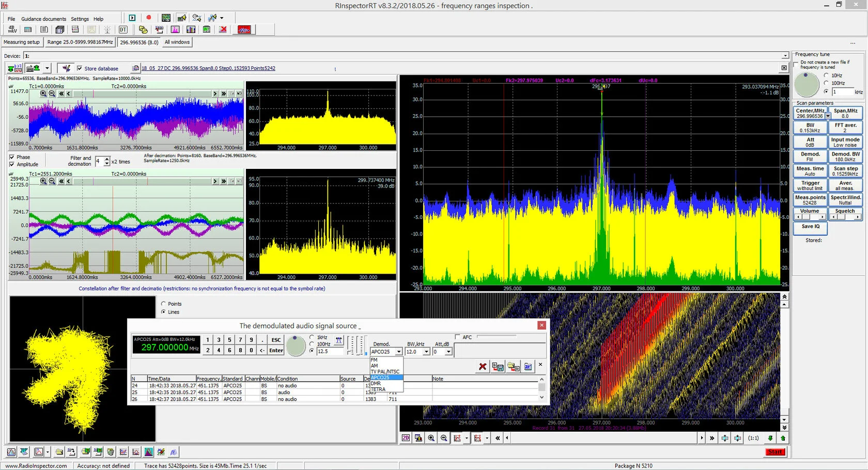
Task: Expand the Att,dB dropdown
Action: 448,352
